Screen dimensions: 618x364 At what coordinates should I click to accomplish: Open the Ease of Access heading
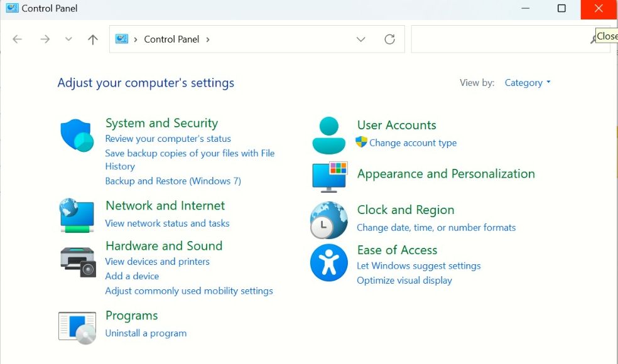point(398,250)
